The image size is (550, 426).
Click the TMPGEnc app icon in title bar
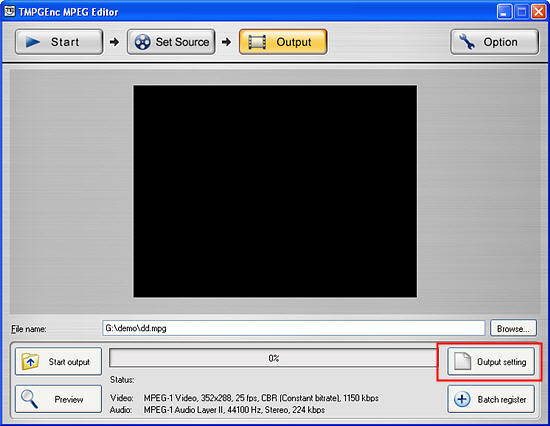pyautogui.click(x=9, y=11)
